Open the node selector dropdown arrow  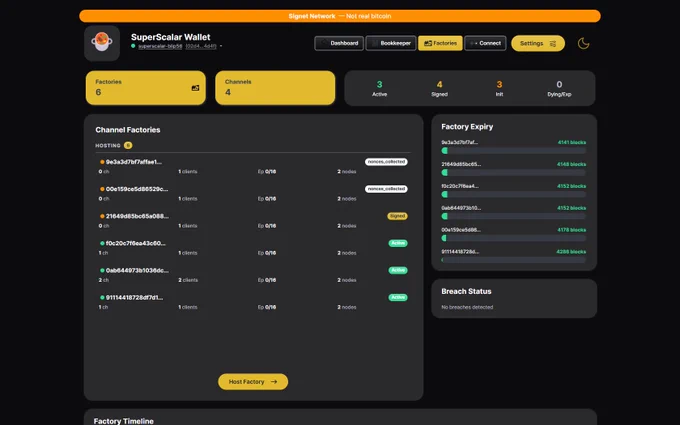(x=221, y=46)
